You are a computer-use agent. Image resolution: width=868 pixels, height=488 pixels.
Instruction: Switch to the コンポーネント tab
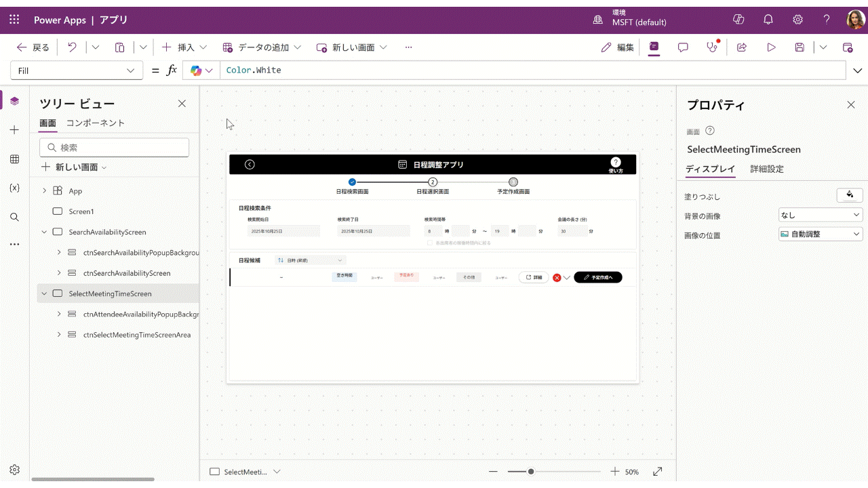(x=96, y=123)
